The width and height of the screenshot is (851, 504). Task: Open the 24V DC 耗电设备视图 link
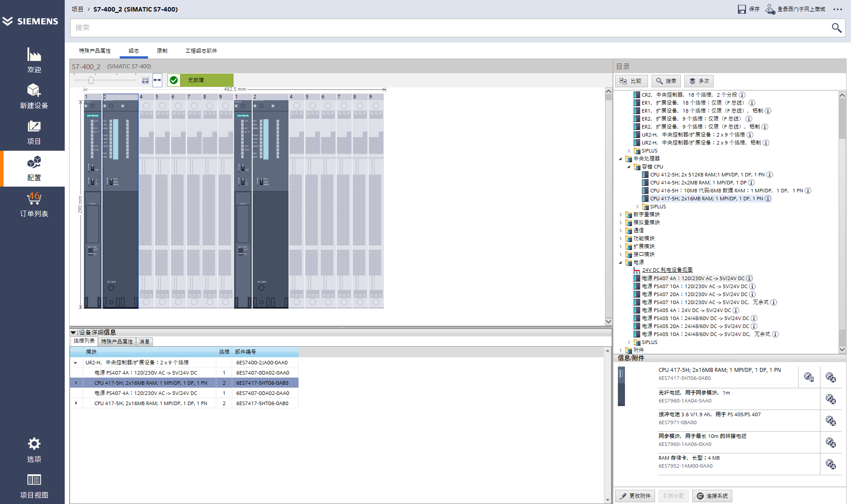pyautogui.click(x=667, y=270)
